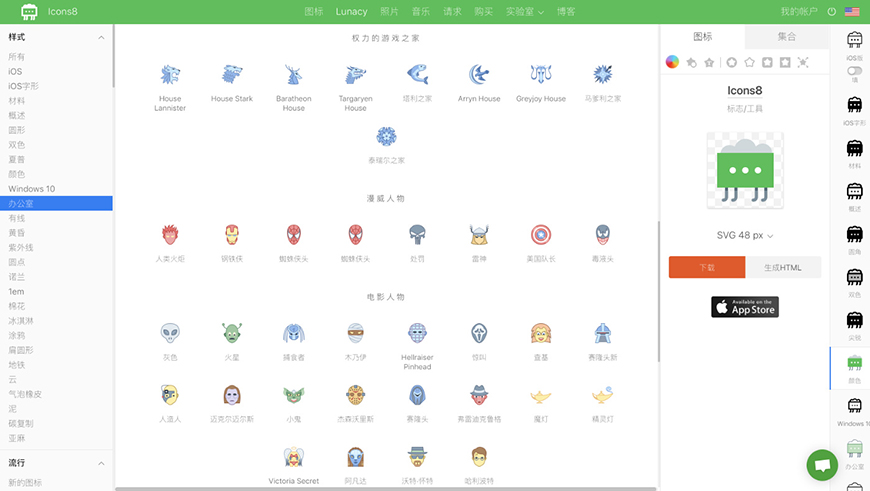The height and width of the screenshot is (491, 870).
Task: Select the Arryn House falcon icon
Action: point(479,74)
